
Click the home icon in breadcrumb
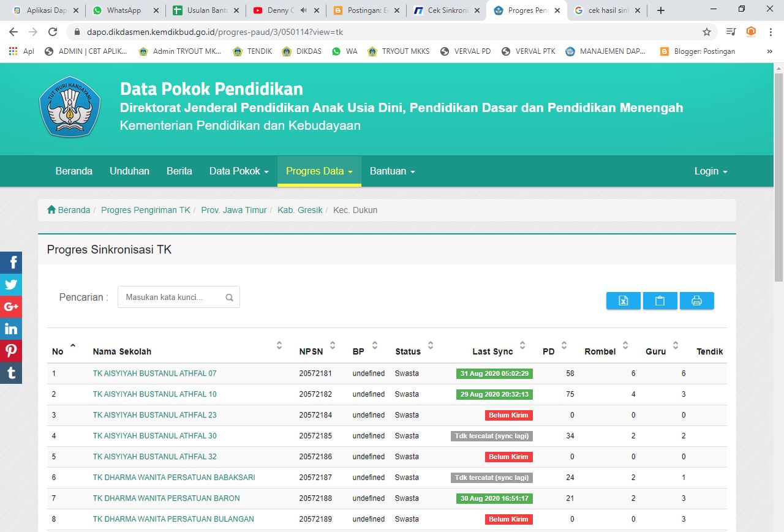point(51,210)
